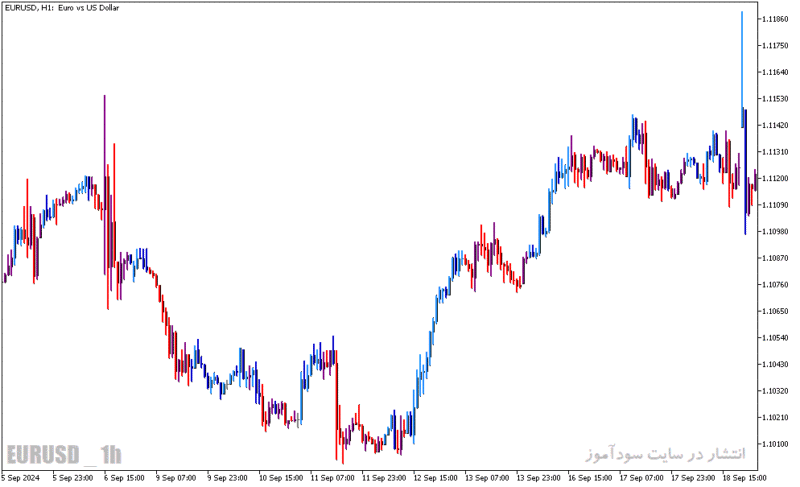Click the 1.10650 price scale label

coord(774,311)
